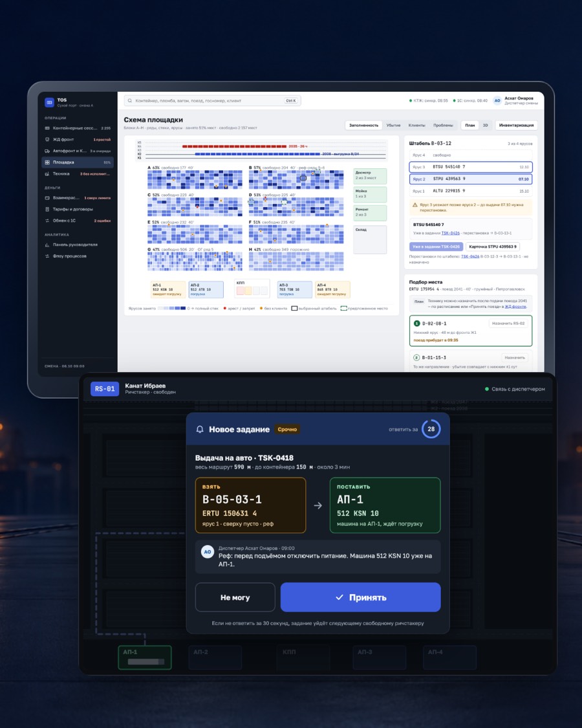Viewport: 582px width, 728px height.
Task: Click Назначить RS-02 for slot D-02-08-1
Action: tap(509, 323)
